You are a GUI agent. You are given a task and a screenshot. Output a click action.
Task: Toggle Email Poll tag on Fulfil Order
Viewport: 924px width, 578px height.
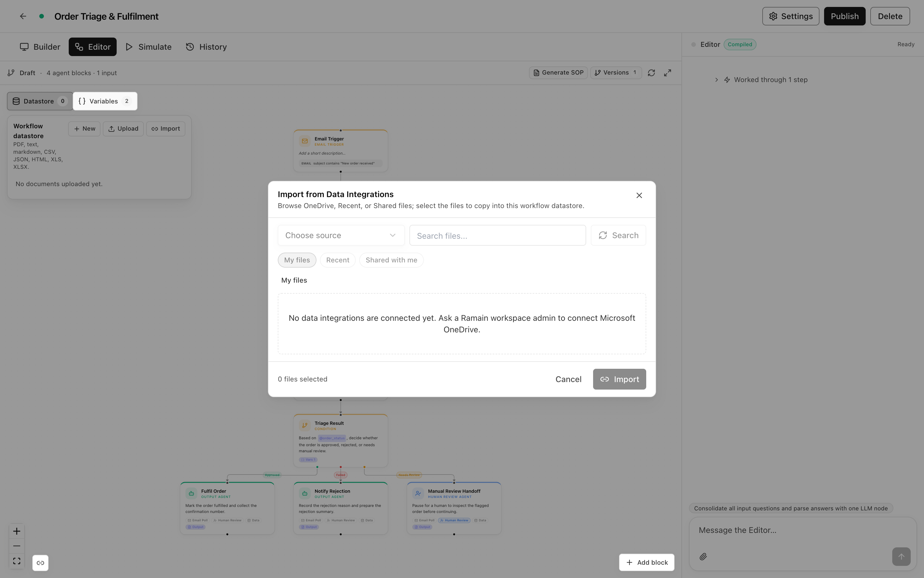coord(198,520)
